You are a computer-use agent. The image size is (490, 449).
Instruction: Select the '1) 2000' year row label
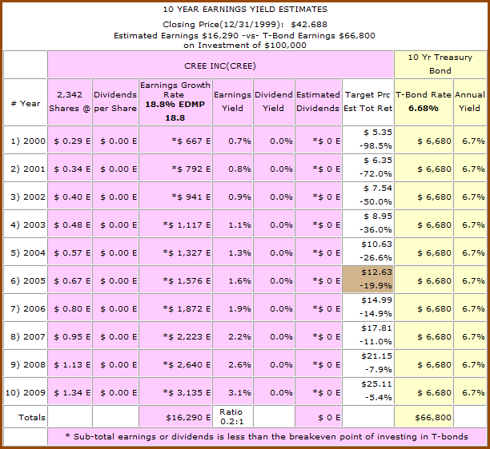[25, 140]
